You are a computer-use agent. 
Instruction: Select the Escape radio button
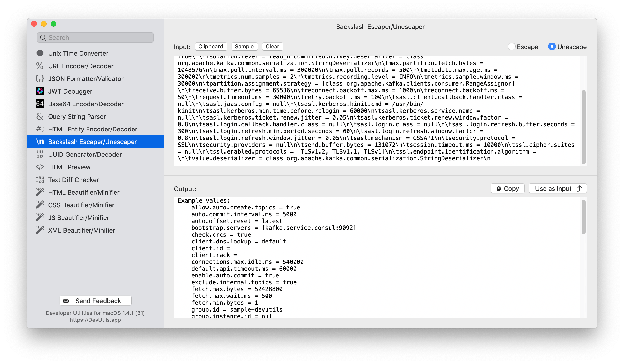(512, 46)
